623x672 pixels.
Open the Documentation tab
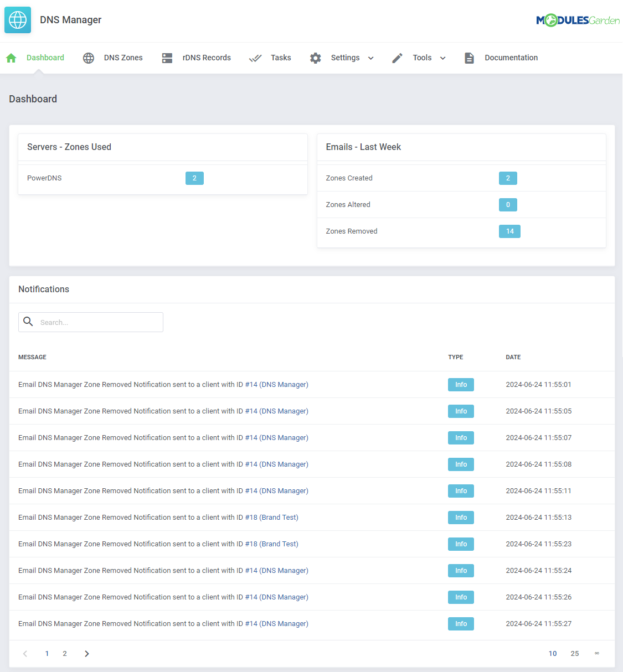[x=511, y=58]
